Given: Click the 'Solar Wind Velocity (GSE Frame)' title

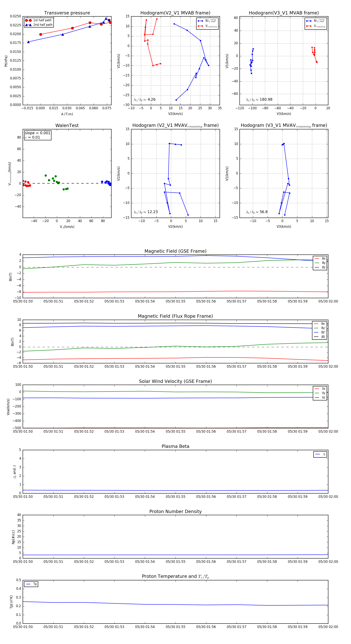Looking at the screenshot, I should (175, 381).
